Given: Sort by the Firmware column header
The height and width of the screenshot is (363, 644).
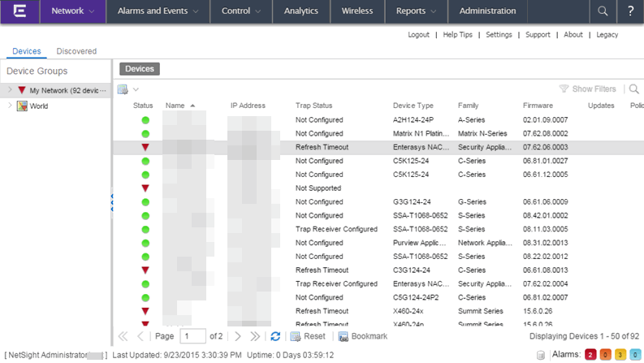Looking at the screenshot, I should (x=538, y=106).
